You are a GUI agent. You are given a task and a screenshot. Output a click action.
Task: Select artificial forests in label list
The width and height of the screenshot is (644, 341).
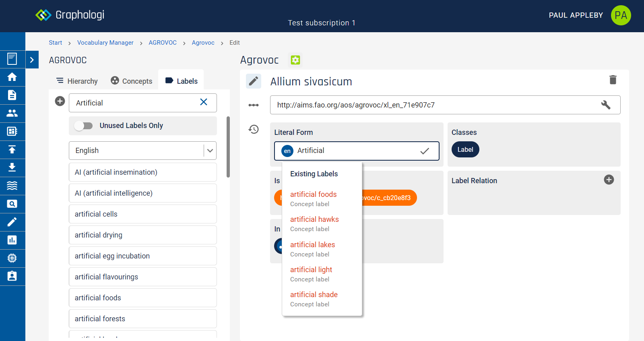click(x=143, y=319)
